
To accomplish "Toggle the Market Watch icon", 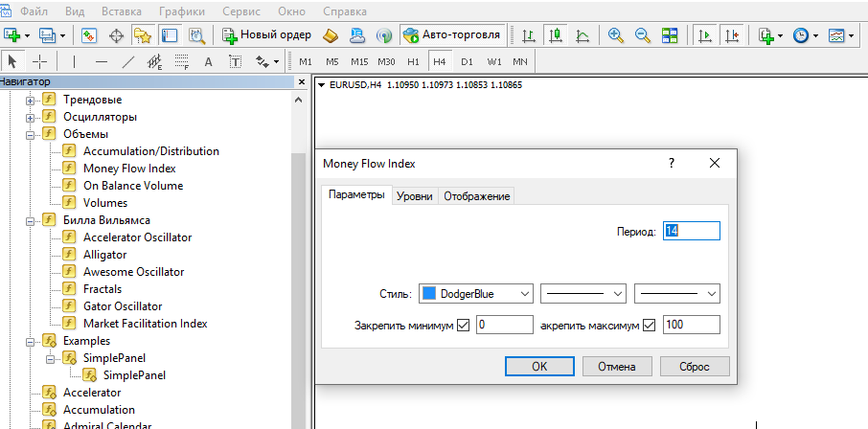I will point(89,35).
